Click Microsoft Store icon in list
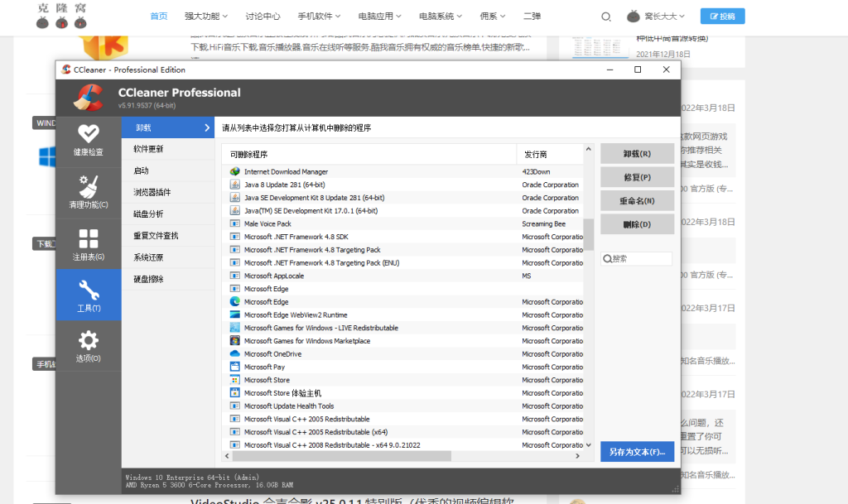The height and width of the screenshot is (504, 848). [234, 380]
